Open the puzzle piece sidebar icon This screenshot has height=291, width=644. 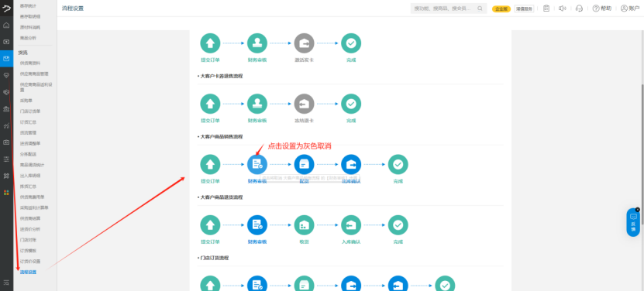(x=6, y=176)
